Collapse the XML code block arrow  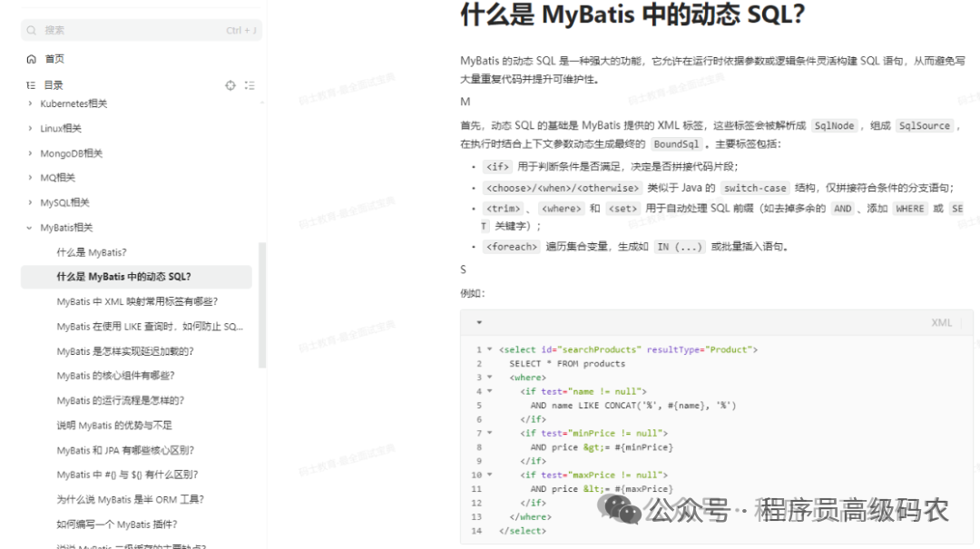click(x=479, y=323)
